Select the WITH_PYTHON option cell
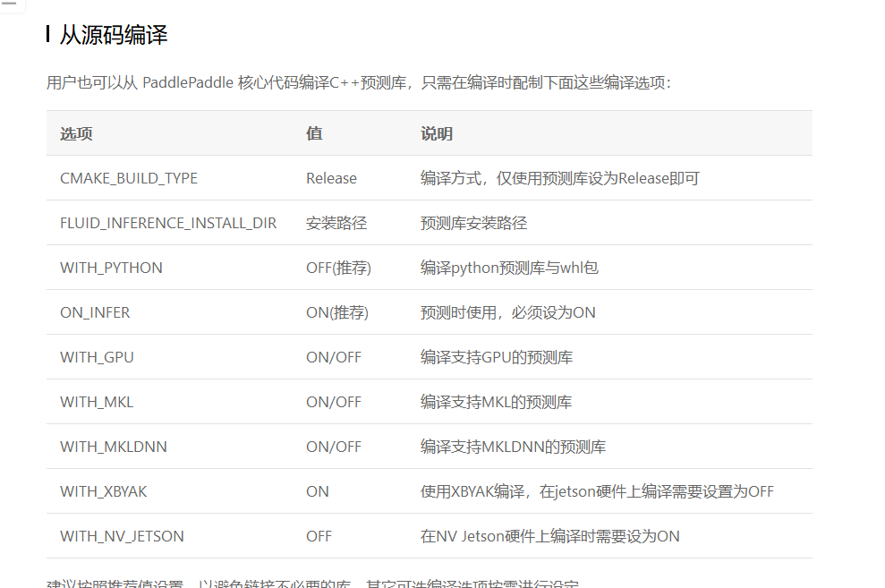This screenshot has height=588, width=885. [111, 268]
